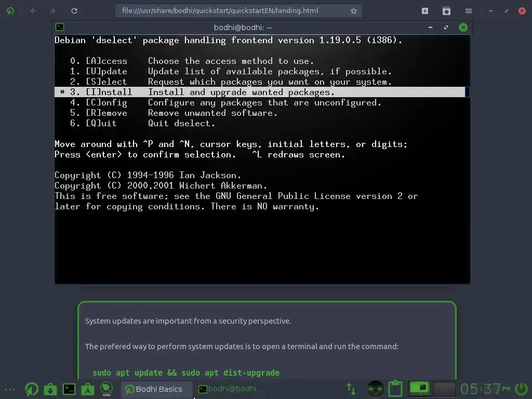Click the 'sudo apt update && sudo apt dist-upgrade' command
The width and height of the screenshot is (532, 399).
pos(186,373)
